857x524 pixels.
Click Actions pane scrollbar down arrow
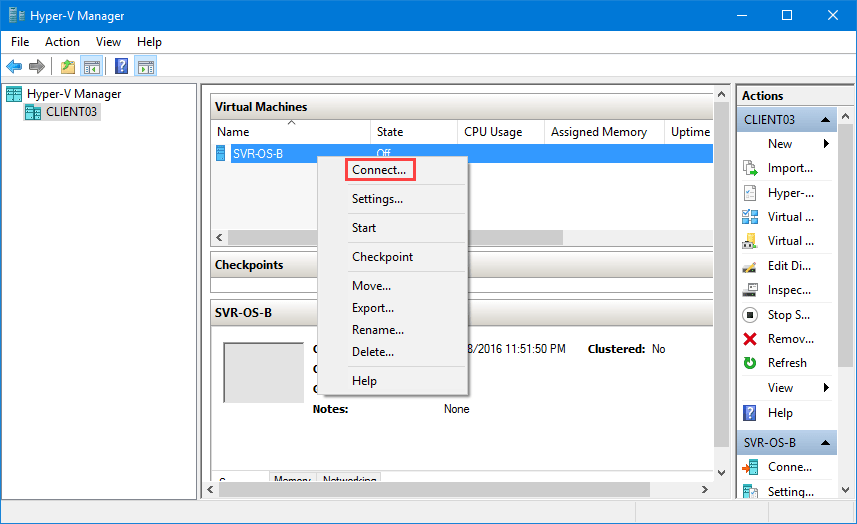pyautogui.click(x=846, y=491)
